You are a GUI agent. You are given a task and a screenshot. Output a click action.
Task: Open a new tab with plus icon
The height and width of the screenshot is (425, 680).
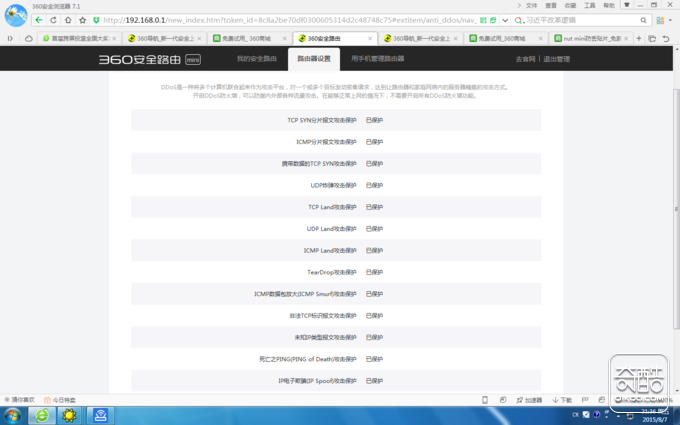pos(638,39)
